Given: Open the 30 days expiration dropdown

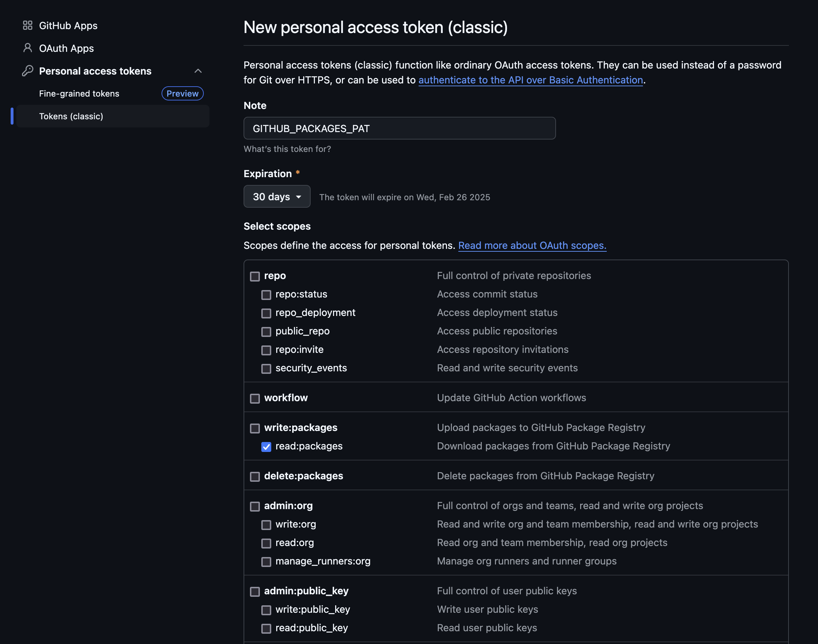Looking at the screenshot, I should pyautogui.click(x=277, y=196).
